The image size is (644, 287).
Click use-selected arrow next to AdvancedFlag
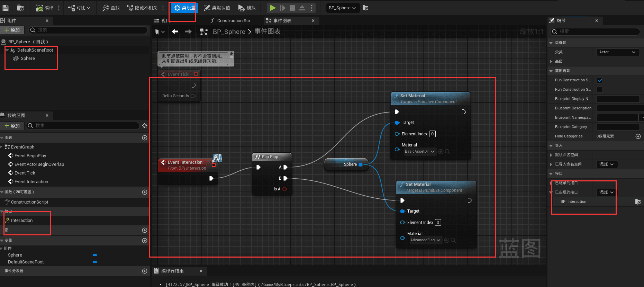(x=447, y=240)
